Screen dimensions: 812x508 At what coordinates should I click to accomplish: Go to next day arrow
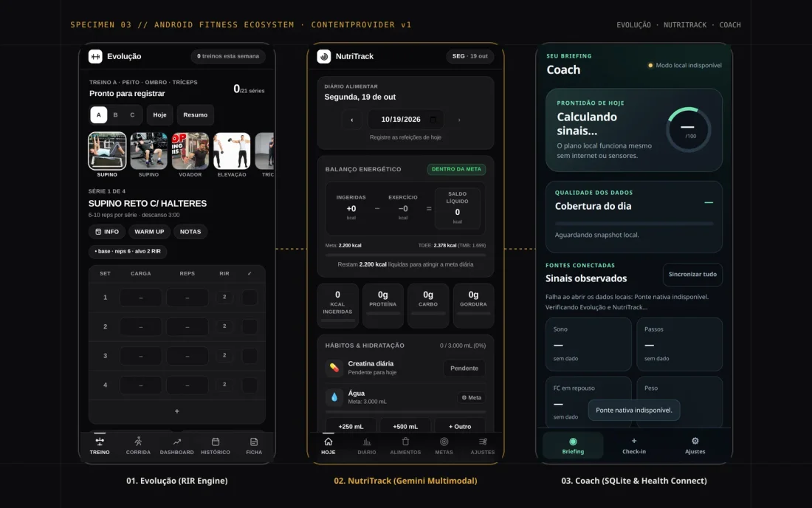tap(459, 120)
